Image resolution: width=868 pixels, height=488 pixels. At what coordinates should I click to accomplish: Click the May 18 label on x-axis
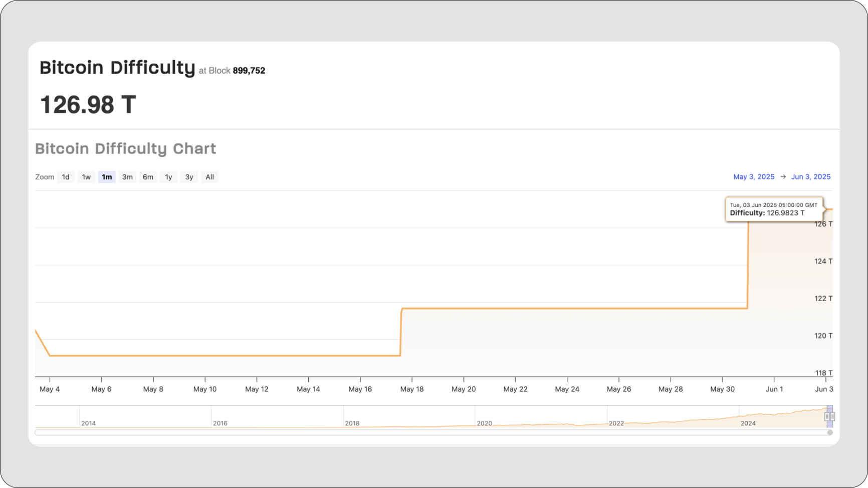[412, 389]
